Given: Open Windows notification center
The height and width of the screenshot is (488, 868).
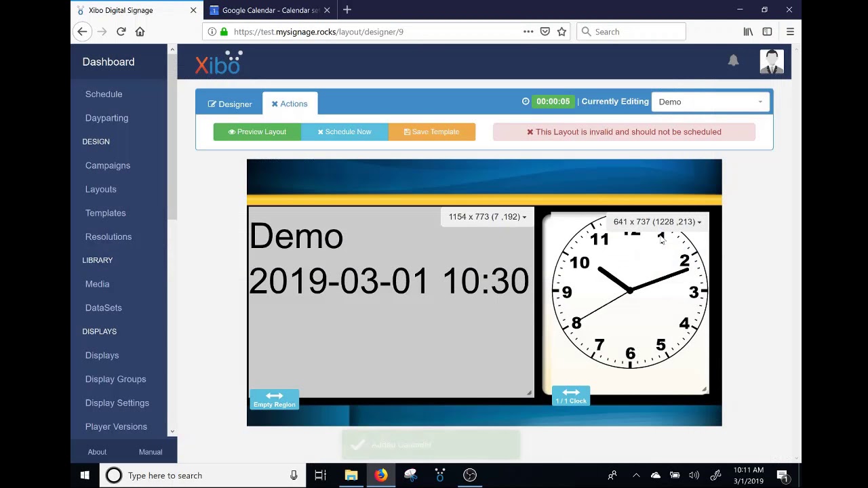Looking at the screenshot, I should [x=782, y=475].
